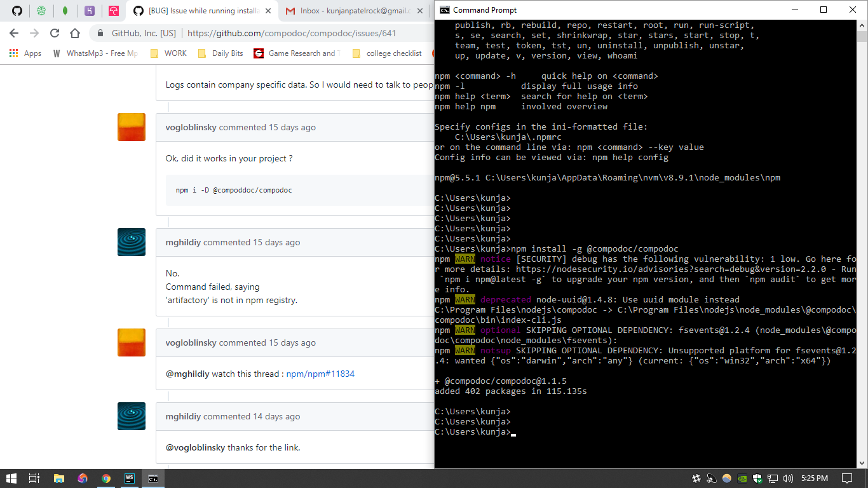Click the Apps grid icon on bookmarks bar

point(13,53)
